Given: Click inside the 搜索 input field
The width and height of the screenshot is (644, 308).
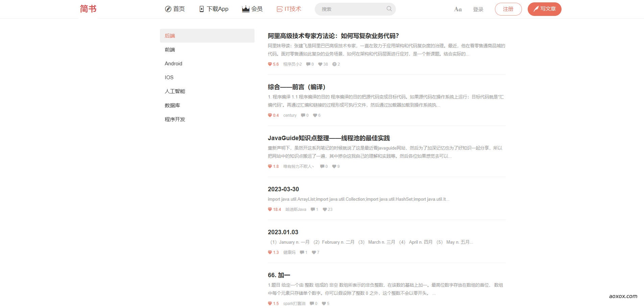Looking at the screenshot, I should (348, 9).
